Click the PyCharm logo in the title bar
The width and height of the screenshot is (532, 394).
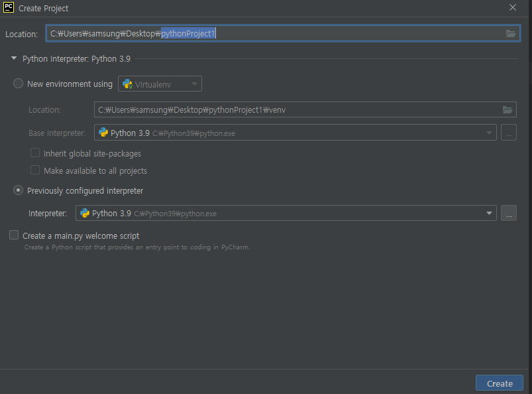tap(9, 7)
